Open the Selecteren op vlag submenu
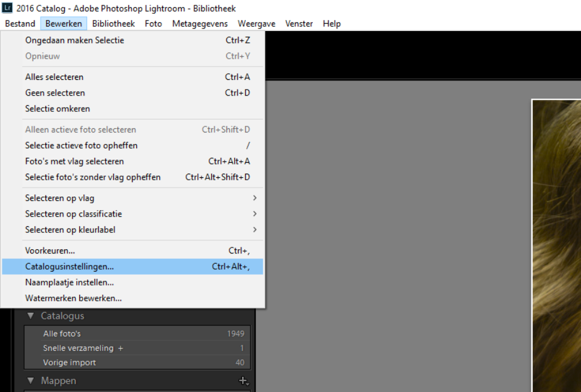581x392 pixels. [x=133, y=198]
